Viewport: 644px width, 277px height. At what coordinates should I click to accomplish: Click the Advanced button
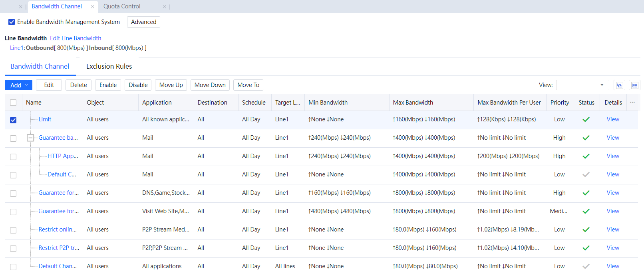tap(143, 22)
